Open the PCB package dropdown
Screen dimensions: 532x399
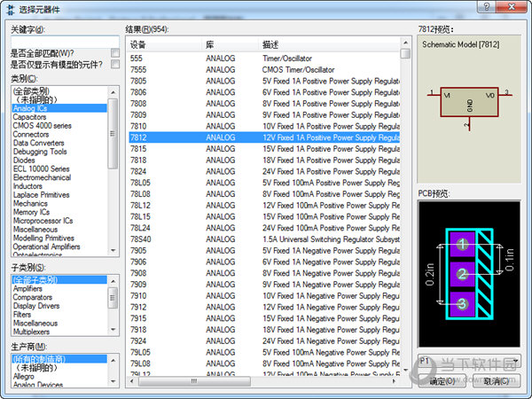(x=470, y=361)
